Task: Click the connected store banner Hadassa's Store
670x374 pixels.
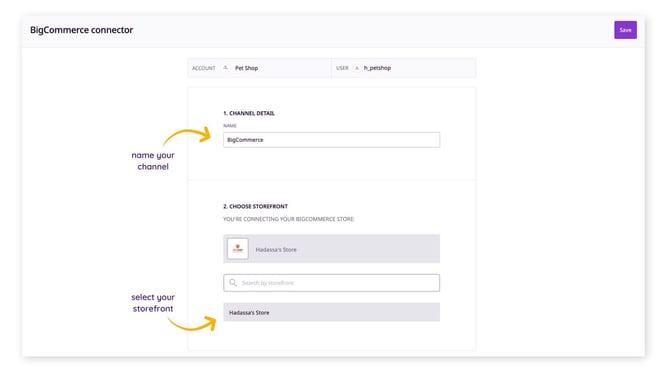Action: [x=331, y=249]
